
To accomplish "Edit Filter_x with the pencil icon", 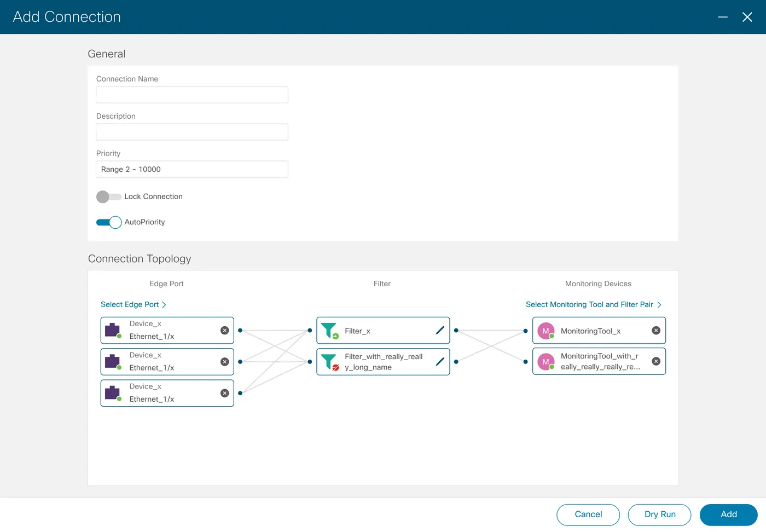I will (440, 331).
